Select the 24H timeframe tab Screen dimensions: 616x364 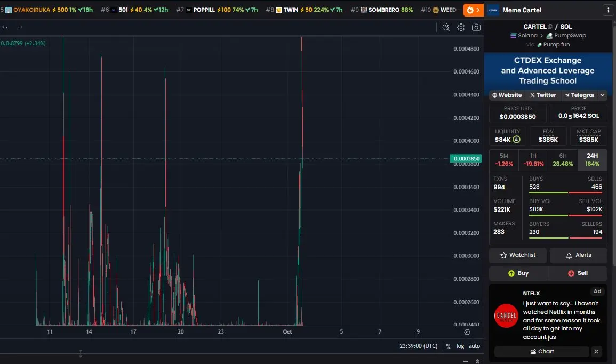(593, 160)
